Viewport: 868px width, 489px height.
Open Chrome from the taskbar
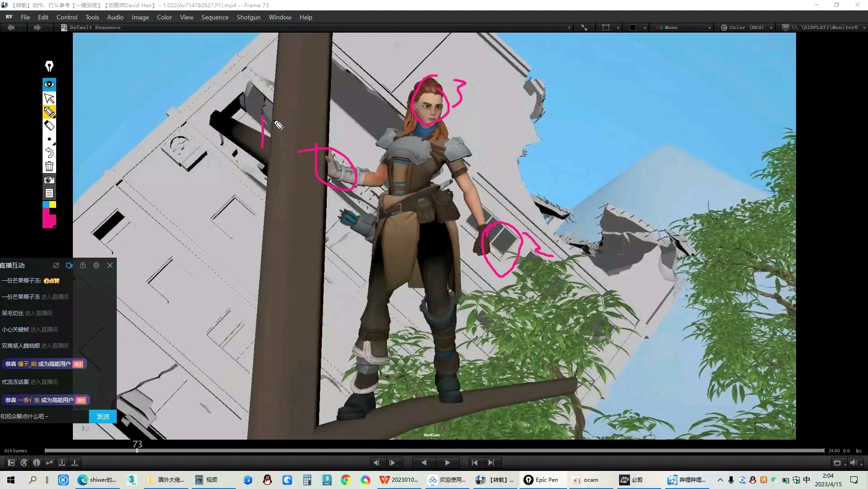(346, 480)
